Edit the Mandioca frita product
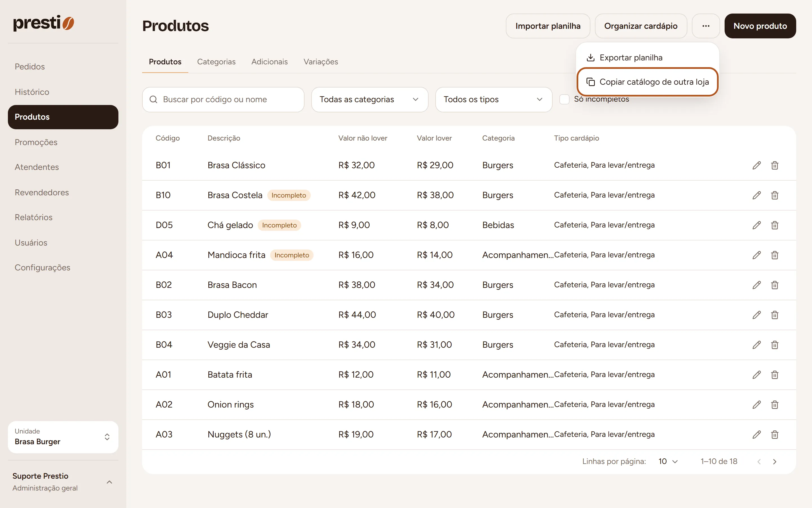Viewport: 812px width, 508px height. click(x=756, y=255)
